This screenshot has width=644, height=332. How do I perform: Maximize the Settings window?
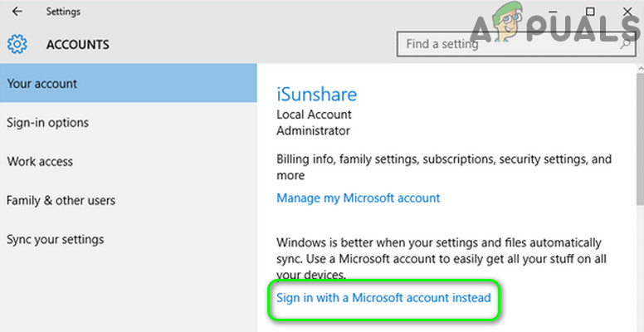click(590, 12)
